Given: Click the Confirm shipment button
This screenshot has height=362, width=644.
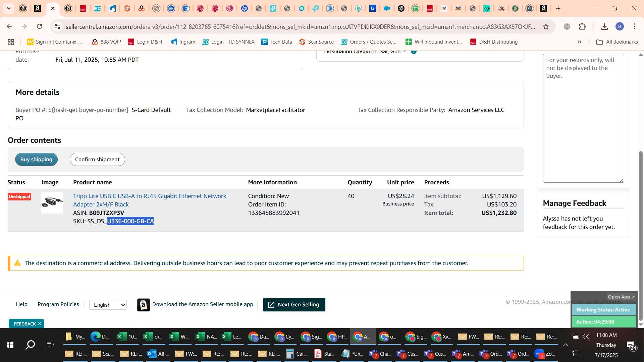Looking at the screenshot, I should tap(97, 160).
